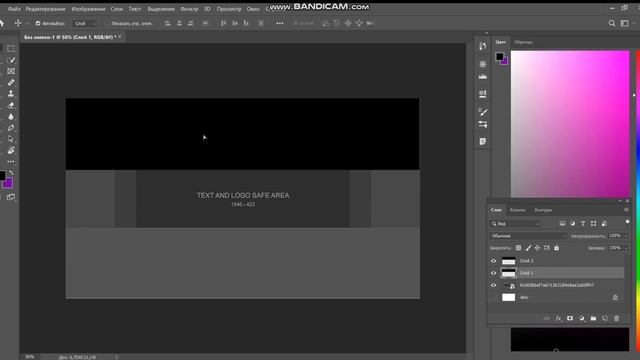Viewport: 640px width, 360px height.
Task: Open the Edit Toolbar three-dots button
Action: point(11,162)
